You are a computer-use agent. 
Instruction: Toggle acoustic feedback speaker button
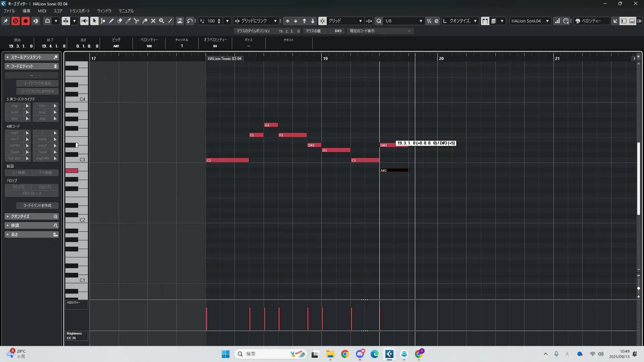click(x=84, y=21)
